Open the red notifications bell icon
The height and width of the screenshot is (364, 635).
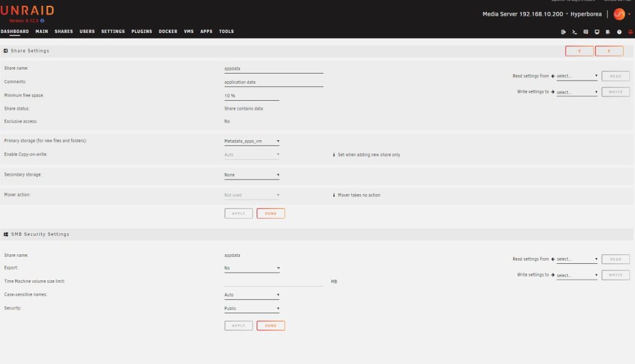coord(631,32)
